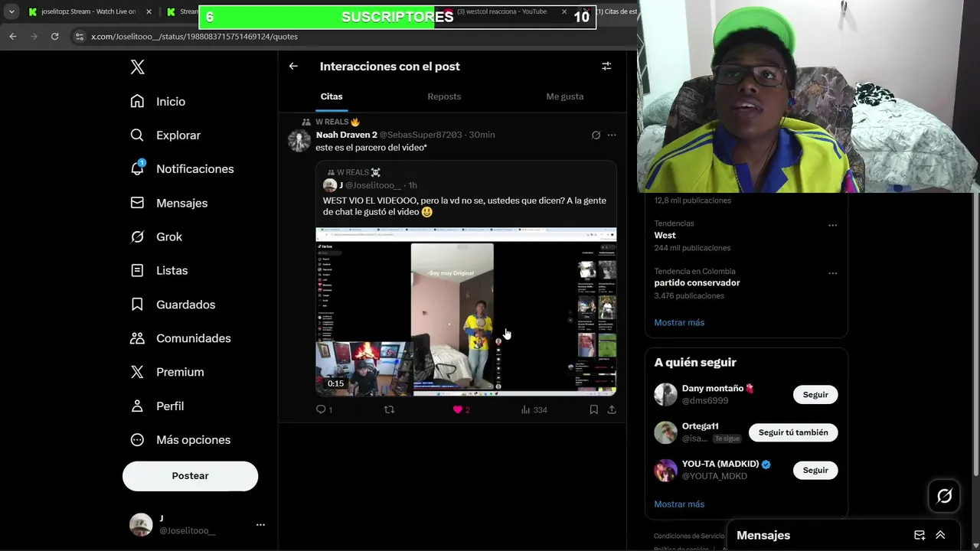Click the W REALS community label above Noah's post
Screen dimensions: 980x551
[332, 122]
